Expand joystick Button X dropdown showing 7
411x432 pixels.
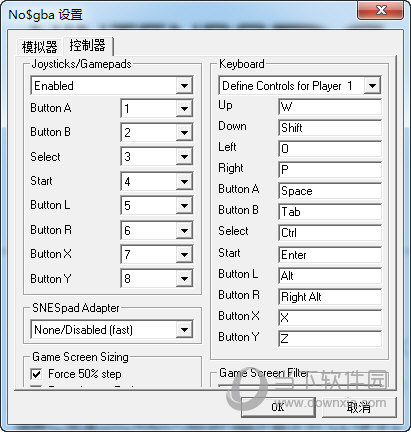pos(157,254)
